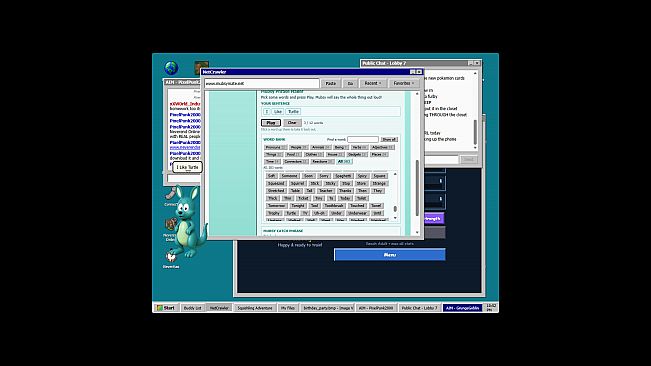Switch to AIM - GrungeGoblin taskbar item
The image size is (651, 366).
point(462,308)
